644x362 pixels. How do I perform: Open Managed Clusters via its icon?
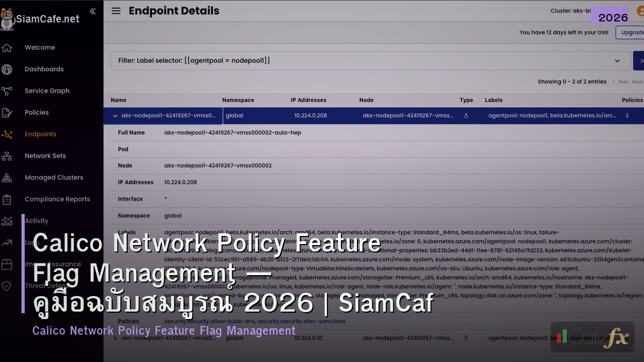[x=7, y=177]
